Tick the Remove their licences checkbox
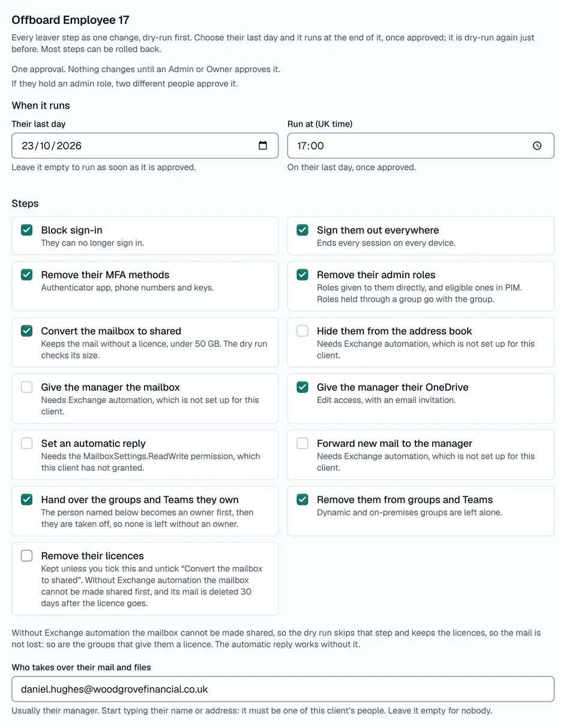The width and height of the screenshot is (566, 728). click(x=26, y=556)
